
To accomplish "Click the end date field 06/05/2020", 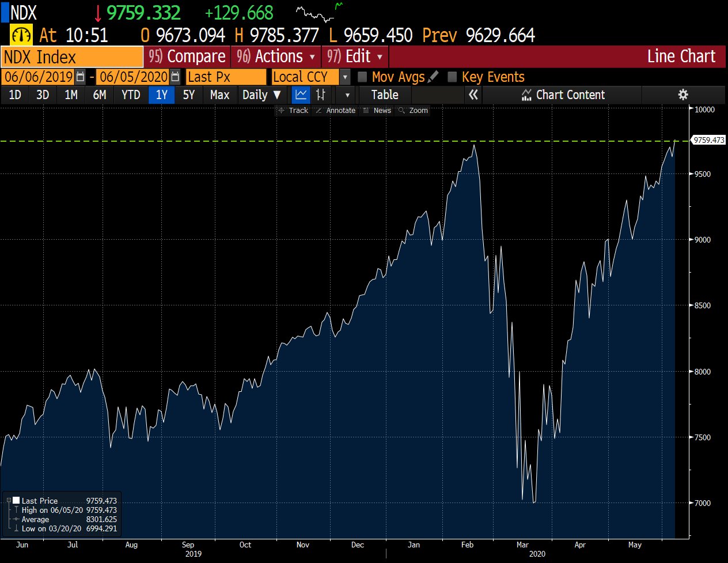I will (134, 77).
